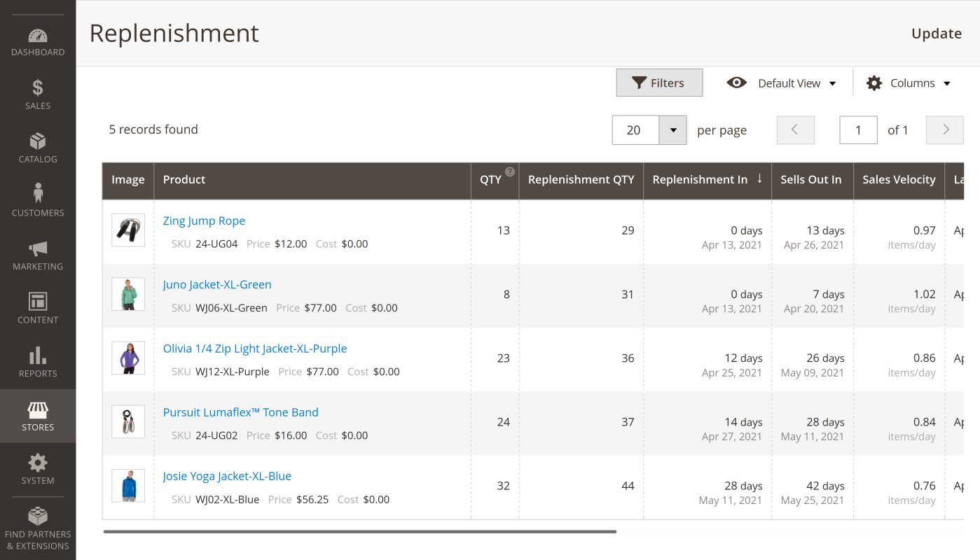Open the per page size dropdown arrow

[672, 130]
